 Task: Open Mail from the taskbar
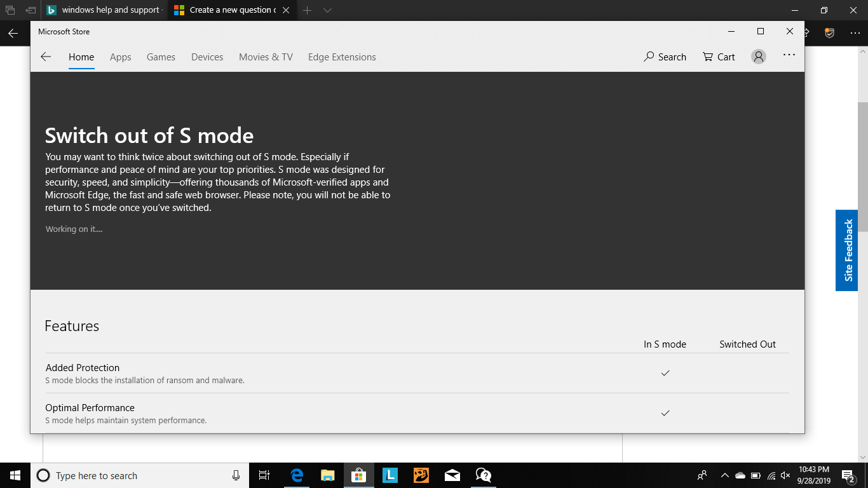point(452,475)
